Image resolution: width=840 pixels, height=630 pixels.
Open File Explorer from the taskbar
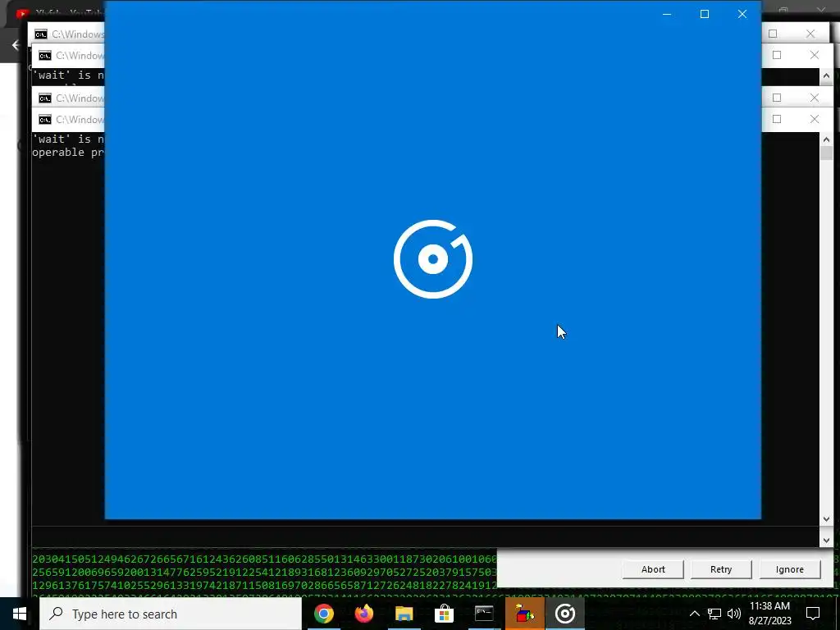coord(404,614)
